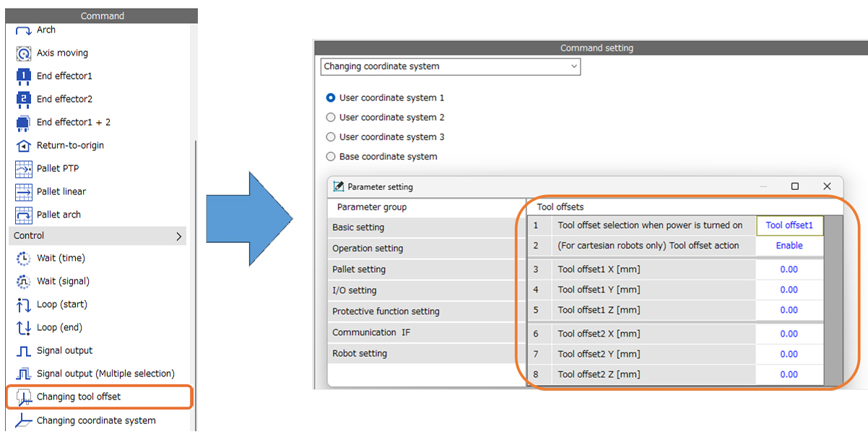Click the "Tool offset1 X [mm]" label
This screenshot has height=437, width=868.
pyautogui.click(x=599, y=269)
